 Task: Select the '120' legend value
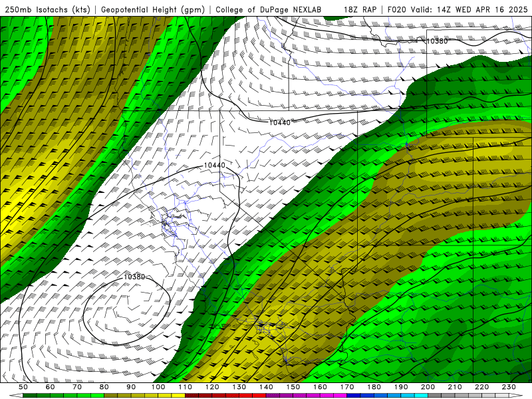212,387
